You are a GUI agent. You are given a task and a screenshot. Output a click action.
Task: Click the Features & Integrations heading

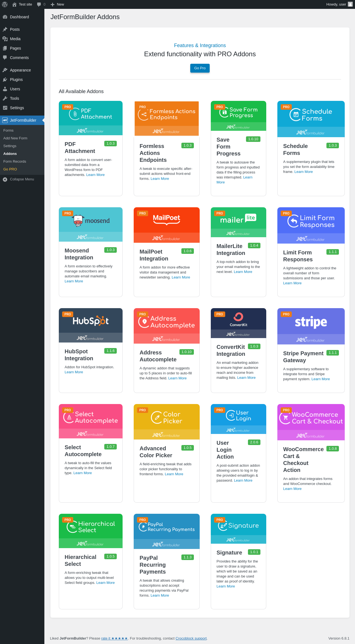tap(200, 45)
